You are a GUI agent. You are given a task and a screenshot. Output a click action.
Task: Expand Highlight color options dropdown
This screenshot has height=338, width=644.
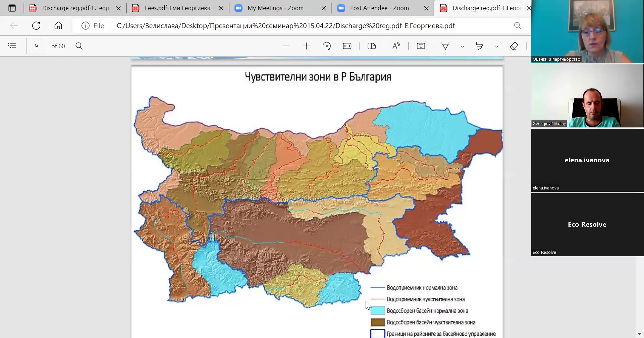497,46
